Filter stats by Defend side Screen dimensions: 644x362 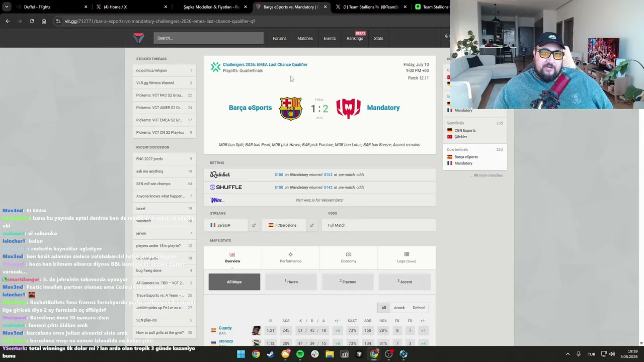tap(419, 308)
